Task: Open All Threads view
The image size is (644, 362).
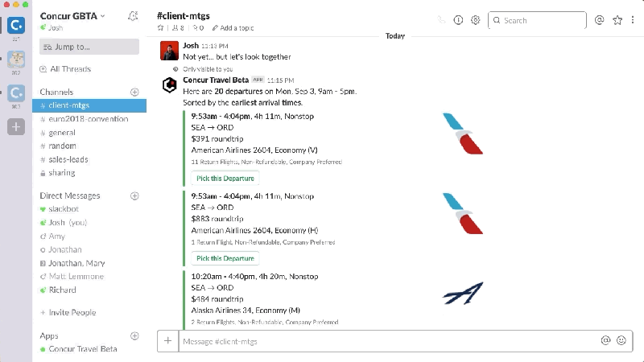Action: pos(70,69)
